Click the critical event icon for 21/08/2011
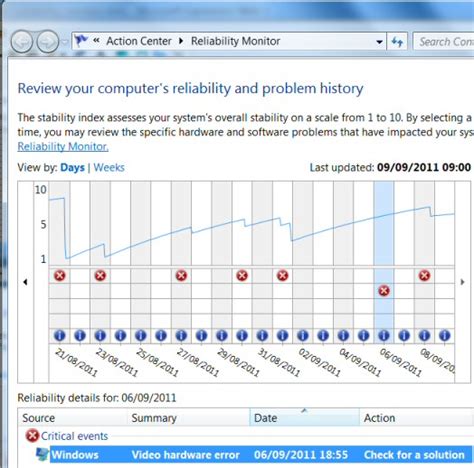 60,276
